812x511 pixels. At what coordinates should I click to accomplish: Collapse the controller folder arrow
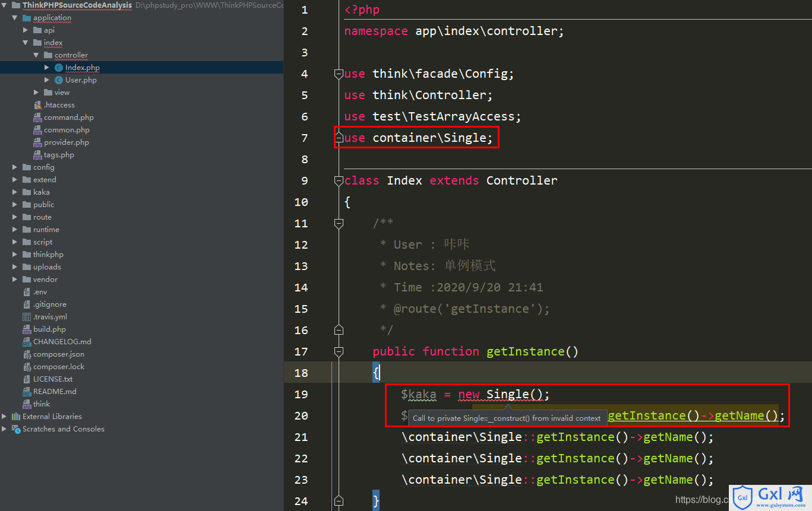click(36, 55)
